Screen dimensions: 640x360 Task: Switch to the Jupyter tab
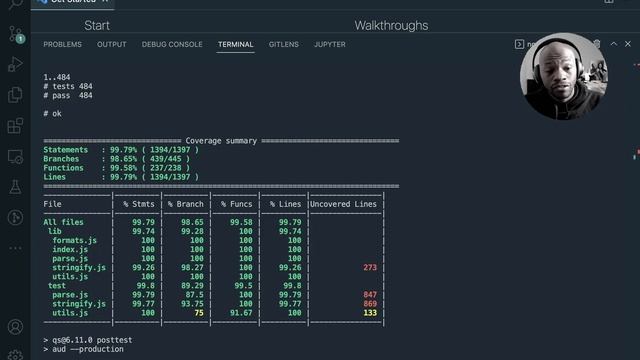[330, 44]
